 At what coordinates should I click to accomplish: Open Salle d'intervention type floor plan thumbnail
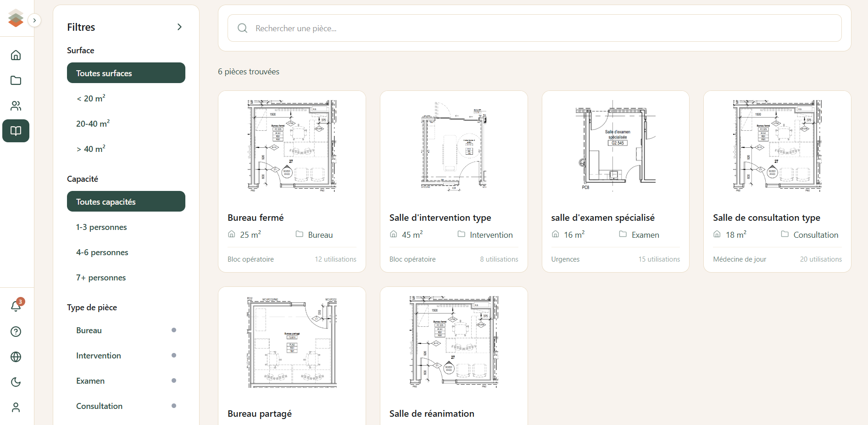coord(454,146)
